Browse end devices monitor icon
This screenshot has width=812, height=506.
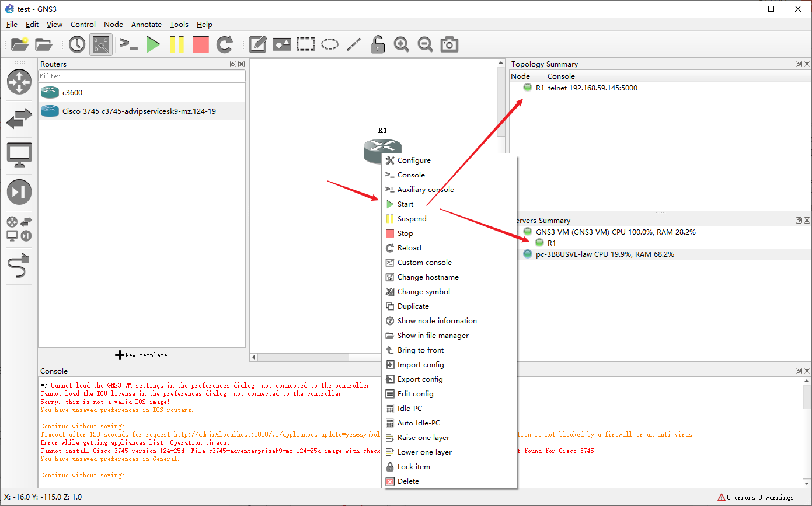tap(19, 155)
